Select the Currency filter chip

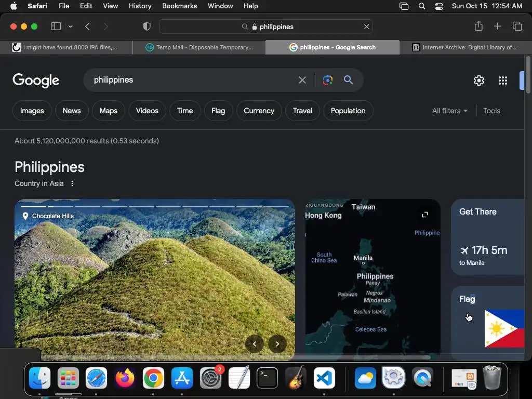259,111
